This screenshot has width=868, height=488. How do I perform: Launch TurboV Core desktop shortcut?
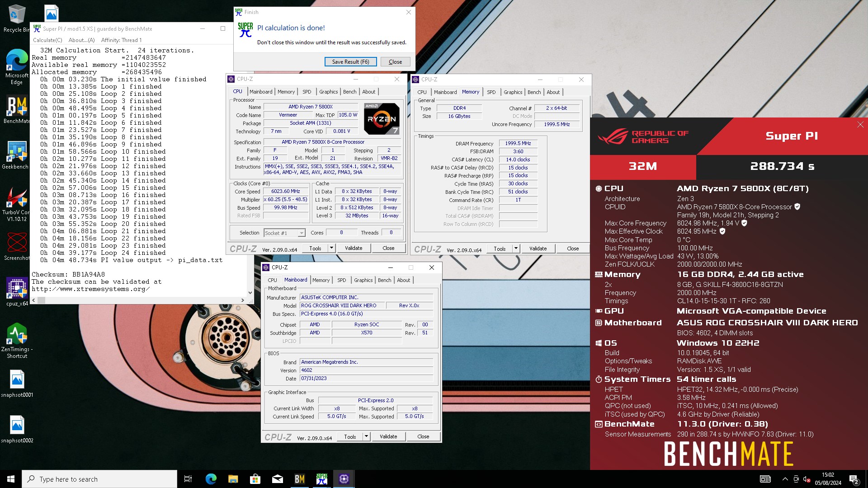pos(17,204)
